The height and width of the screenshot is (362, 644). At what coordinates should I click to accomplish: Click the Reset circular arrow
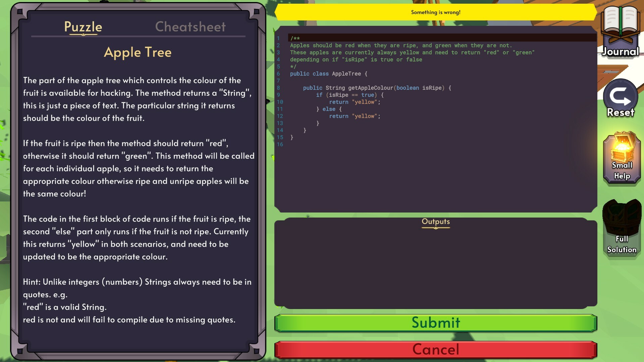click(x=620, y=97)
